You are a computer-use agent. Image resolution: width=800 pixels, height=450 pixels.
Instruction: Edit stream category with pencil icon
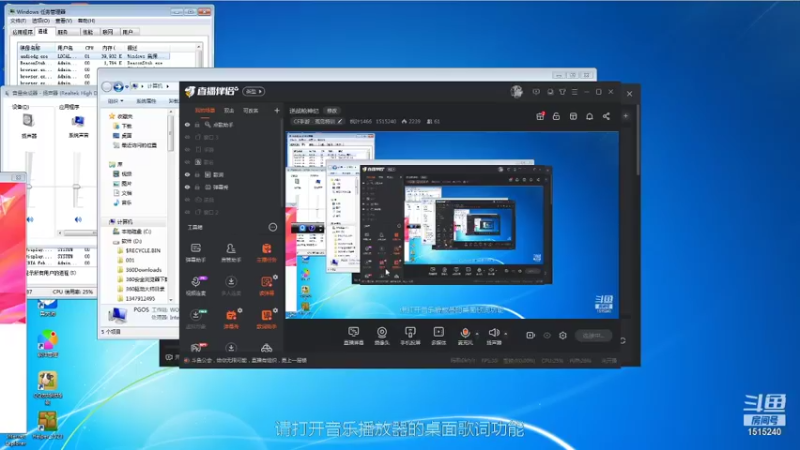pos(340,121)
